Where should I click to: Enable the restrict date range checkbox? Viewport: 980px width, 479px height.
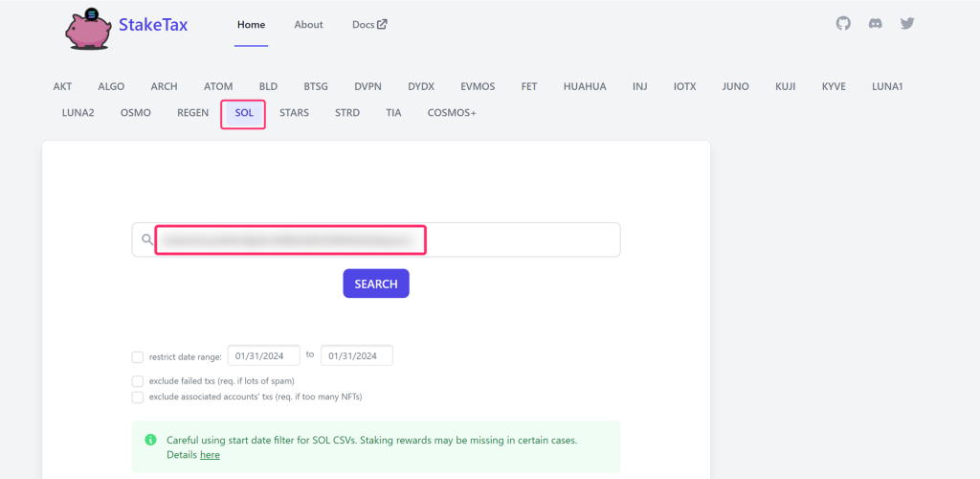138,357
